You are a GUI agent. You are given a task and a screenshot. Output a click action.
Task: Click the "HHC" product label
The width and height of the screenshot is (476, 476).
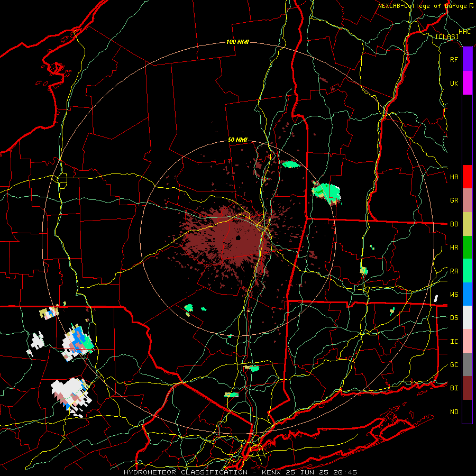coord(465,32)
